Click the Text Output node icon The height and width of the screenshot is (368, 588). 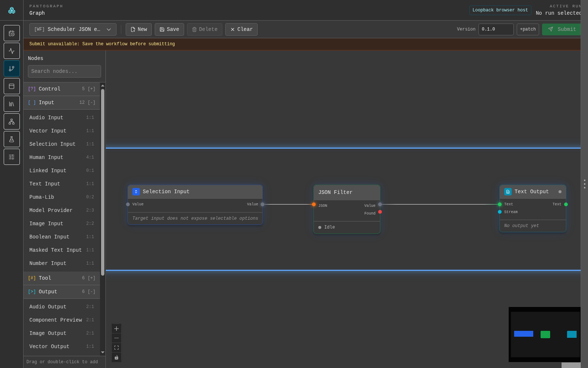pyautogui.click(x=508, y=192)
